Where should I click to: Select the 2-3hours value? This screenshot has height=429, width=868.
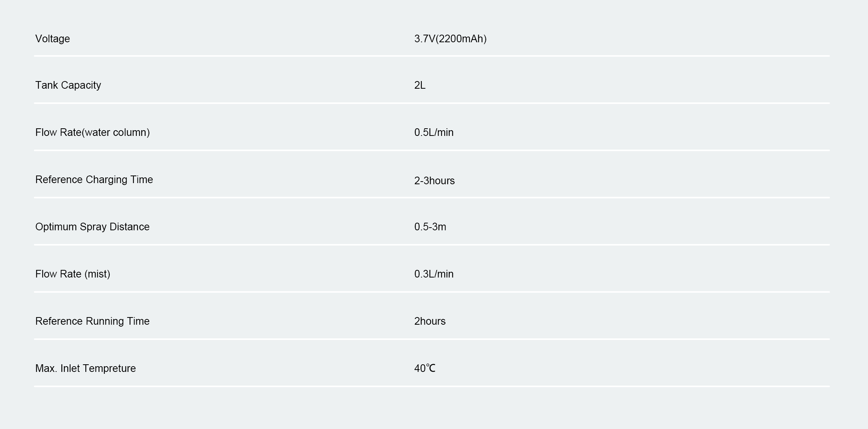(434, 181)
